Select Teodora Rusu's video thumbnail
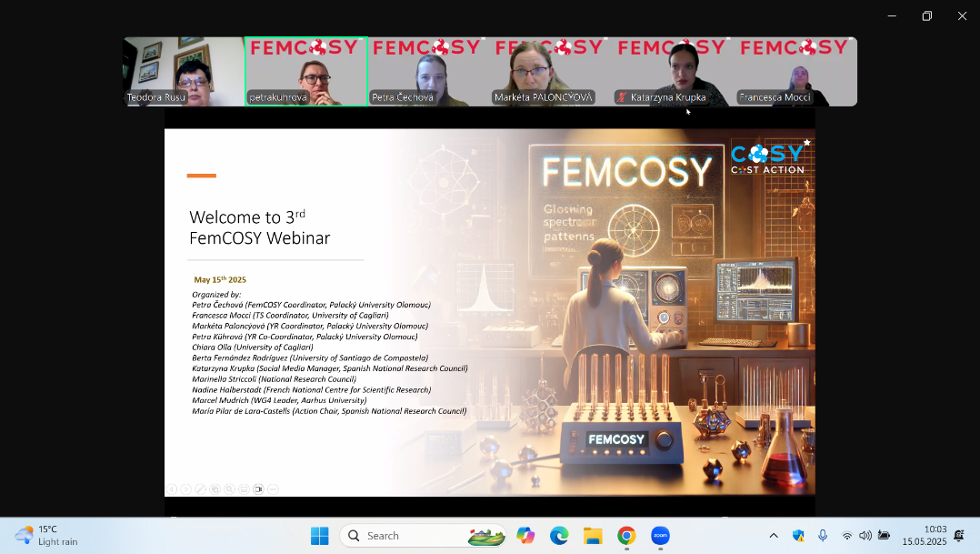 coord(184,72)
